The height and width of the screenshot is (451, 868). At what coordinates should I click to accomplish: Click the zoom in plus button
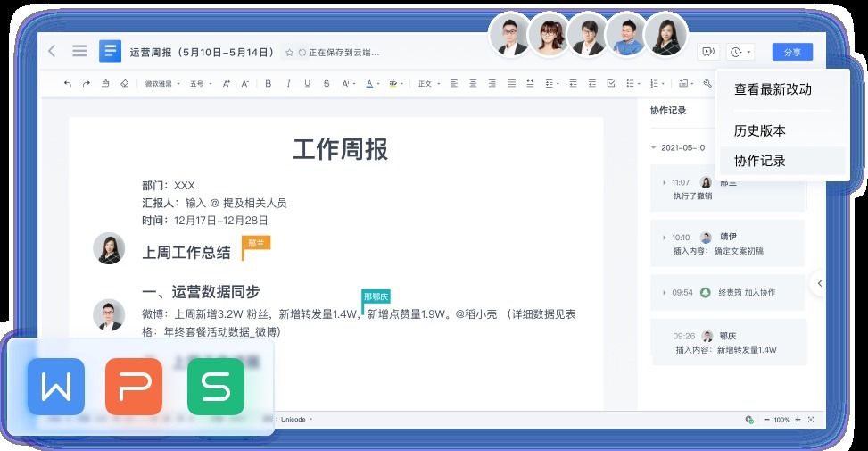[x=797, y=419]
